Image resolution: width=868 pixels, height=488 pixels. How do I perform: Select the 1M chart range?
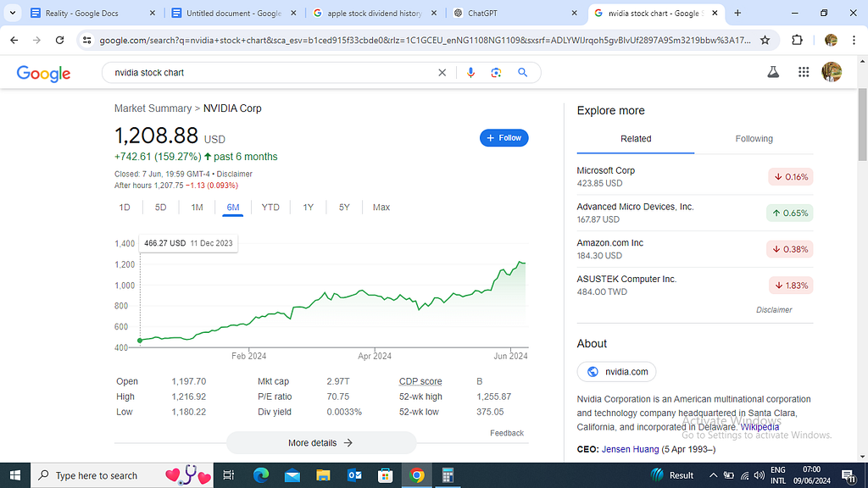point(197,208)
